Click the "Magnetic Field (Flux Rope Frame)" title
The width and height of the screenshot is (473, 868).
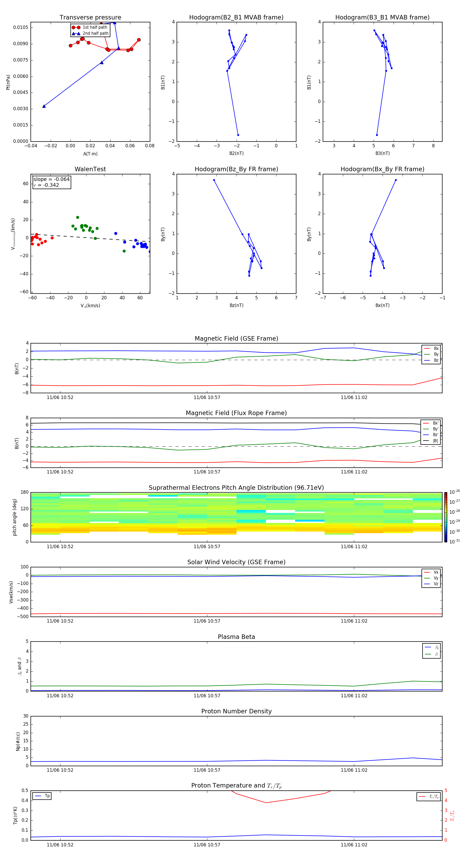click(x=236, y=413)
